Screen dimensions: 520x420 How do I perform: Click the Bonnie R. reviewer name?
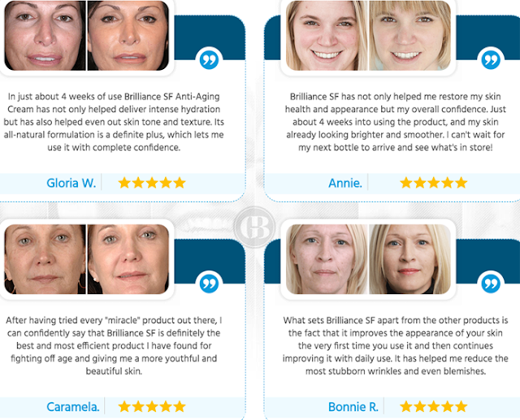[x=353, y=407]
